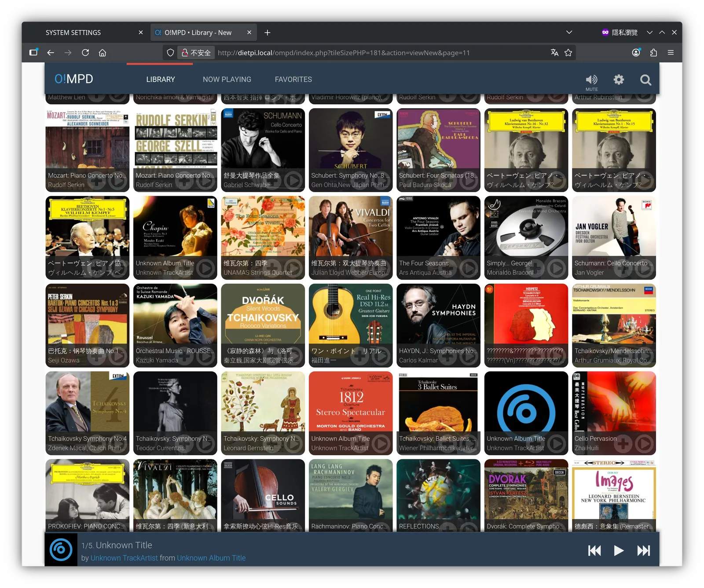Open the library search magnifier
Image resolution: width=704 pixels, height=588 pixels.
pyautogui.click(x=645, y=80)
